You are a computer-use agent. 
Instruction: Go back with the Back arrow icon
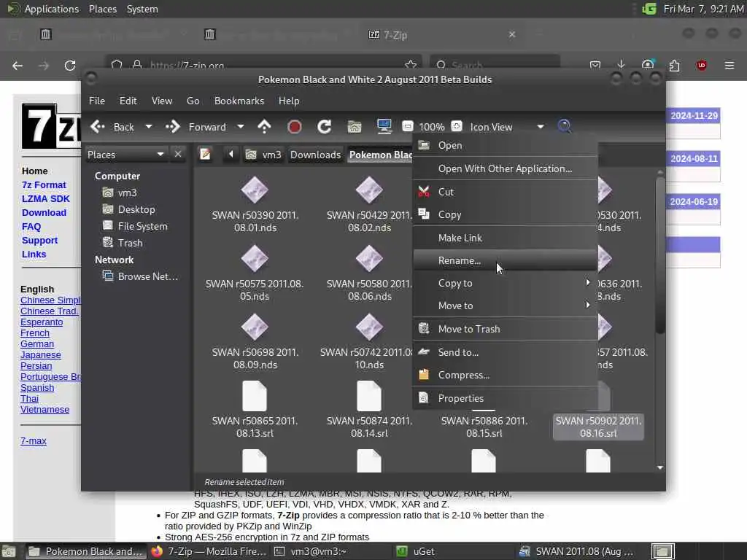(x=98, y=127)
